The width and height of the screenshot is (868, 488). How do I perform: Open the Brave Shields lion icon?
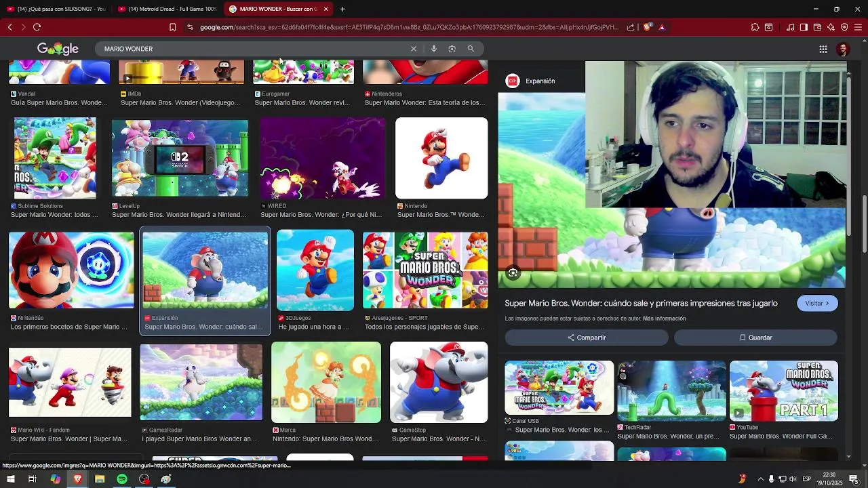(648, 27)
